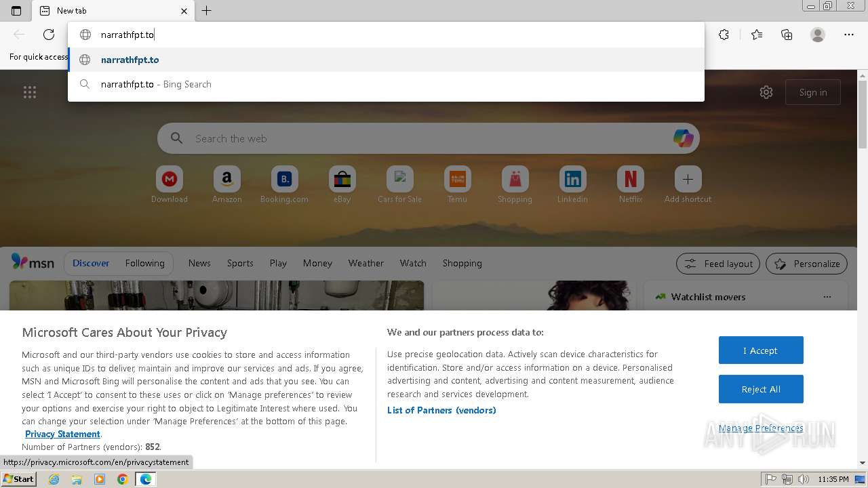Close the New tab

point(184,11)
